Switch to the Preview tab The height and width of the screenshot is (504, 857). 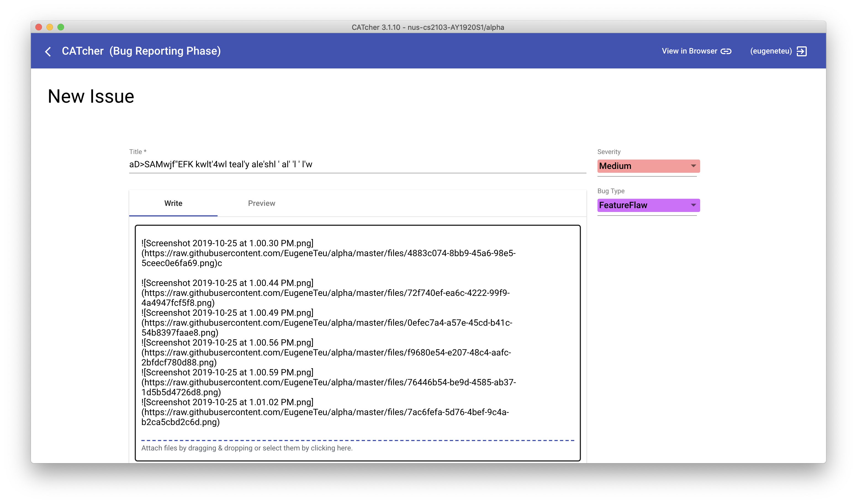tap(261, 203)
